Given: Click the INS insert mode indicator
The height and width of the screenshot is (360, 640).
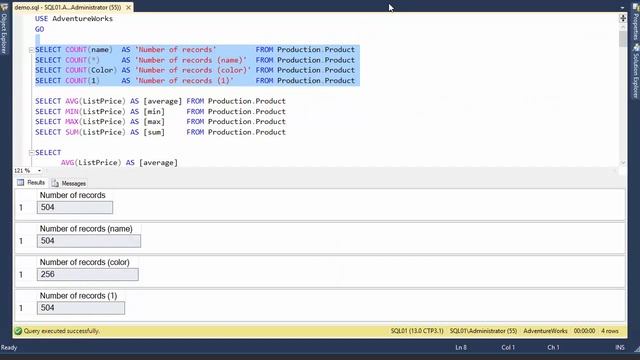Looking at the screenshot, I should pos(620,347).
